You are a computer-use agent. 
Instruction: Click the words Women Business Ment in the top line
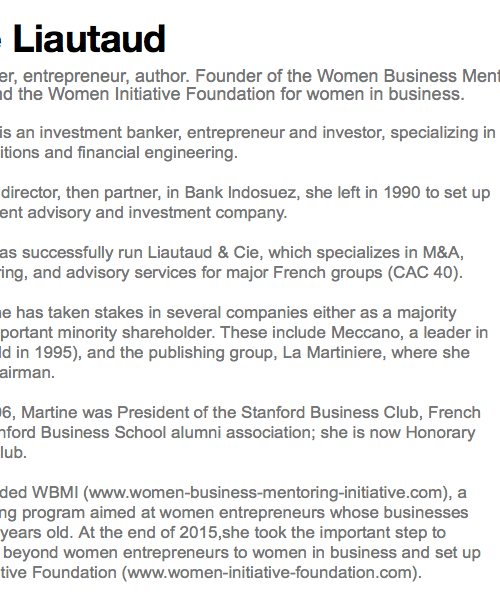point(408,76)
